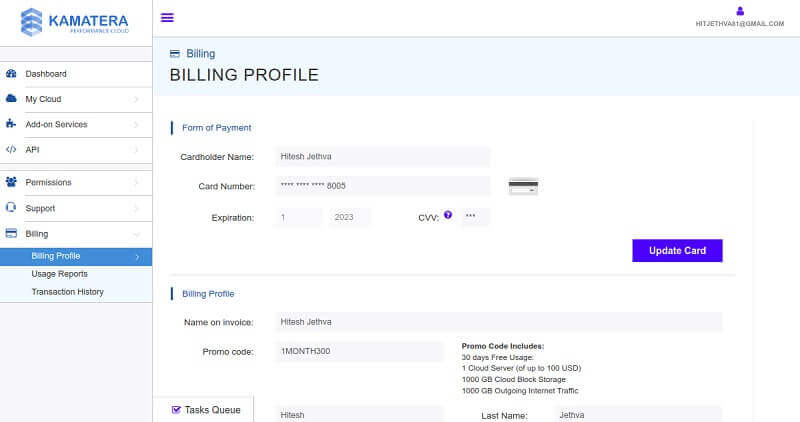The width and height of the screenshot is (800, 422).
Task: Open the user account profile icon
Action: (x=740, y=11)
